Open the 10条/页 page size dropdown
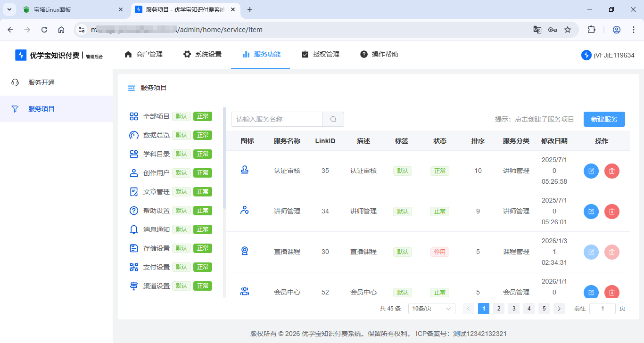The image size is (644, 343). click(x=431, y=309)
